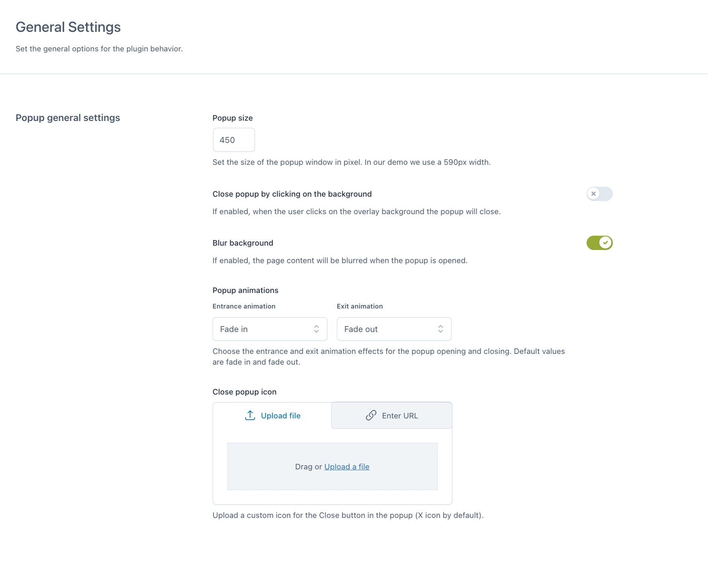Click the "Blur background" label text
The width and height of the screenshot is (708, 588).
tap(243, 243)
